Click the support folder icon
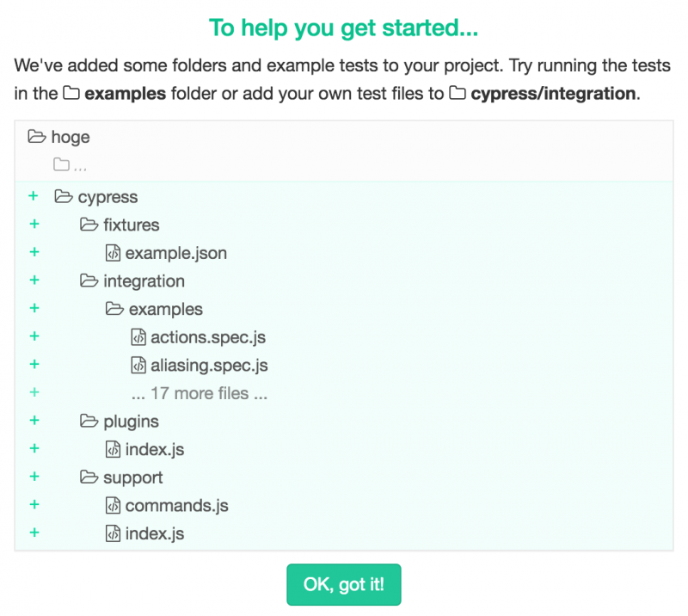688x616 pixels. 89,477
